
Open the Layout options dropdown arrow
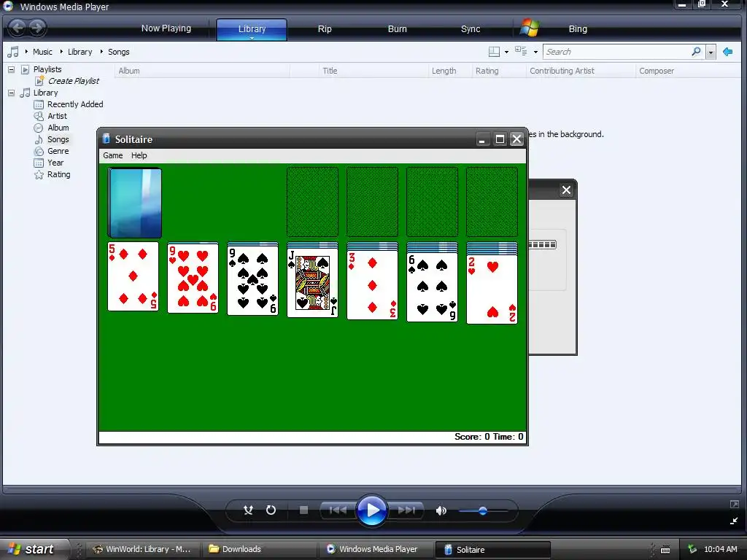point(506,52)
